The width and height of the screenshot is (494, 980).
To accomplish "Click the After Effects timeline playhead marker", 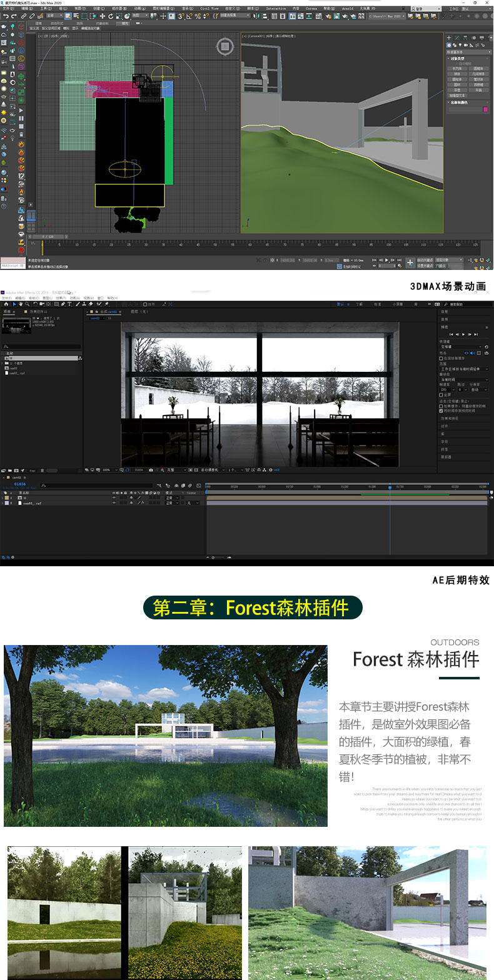I will [390, 486].
